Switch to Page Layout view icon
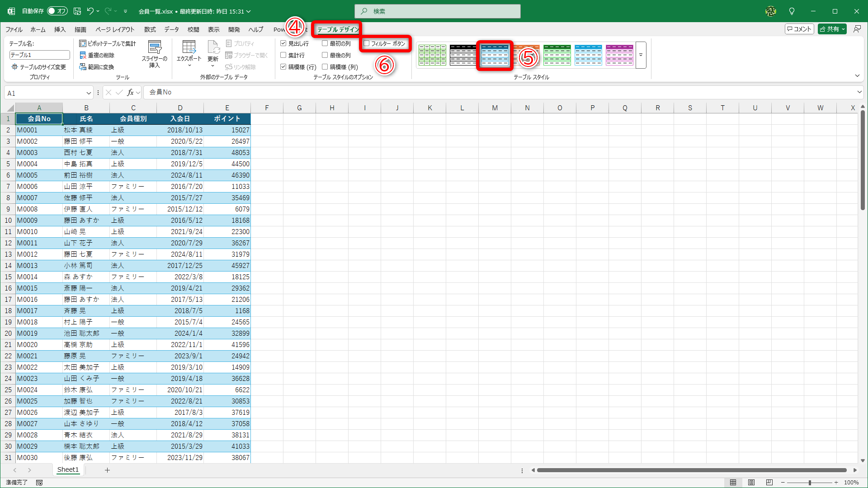The height and width of the screenshot is (488, 868). 751,483
